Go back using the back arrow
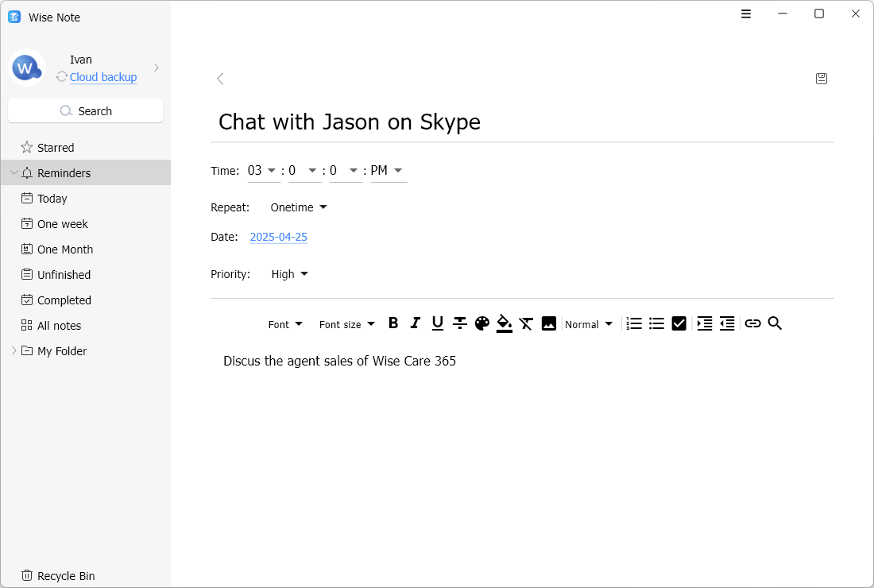Image resolution: width=874 pixels, height=588 pixels. pos(220,79)
